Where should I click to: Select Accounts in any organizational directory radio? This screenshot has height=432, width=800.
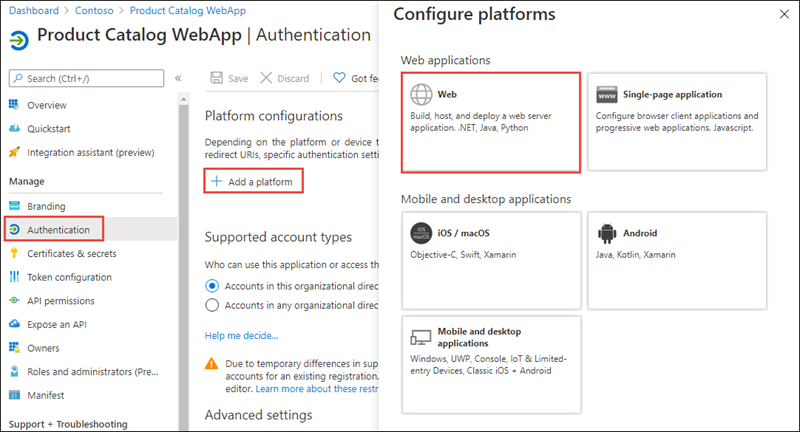pyautogui.click(x=212, y=305)
